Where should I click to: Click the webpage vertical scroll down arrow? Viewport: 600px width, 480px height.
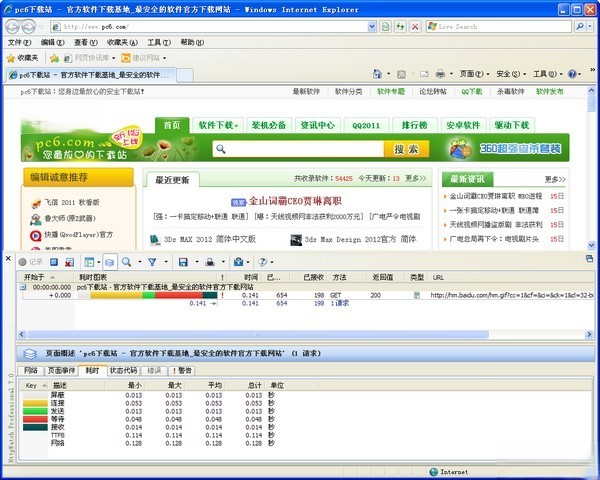point(591,245)
